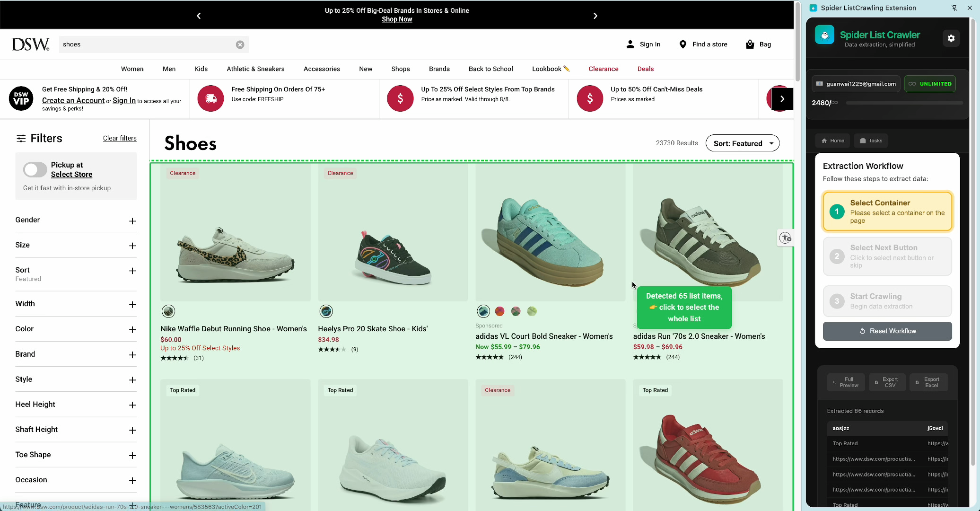Click the Sign In person icon
Screen dimensions: 980x511
[x=630, y=44]
